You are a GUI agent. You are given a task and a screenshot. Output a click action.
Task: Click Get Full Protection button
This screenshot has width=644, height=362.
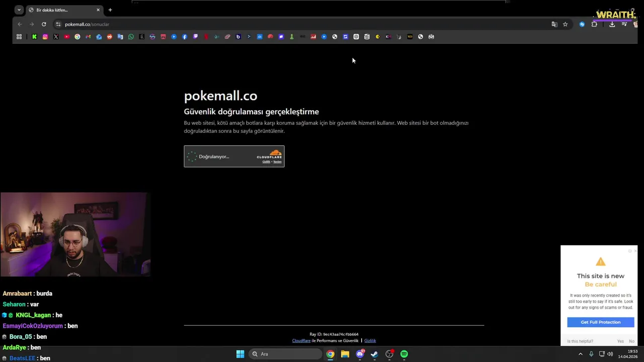click(601, 322)
